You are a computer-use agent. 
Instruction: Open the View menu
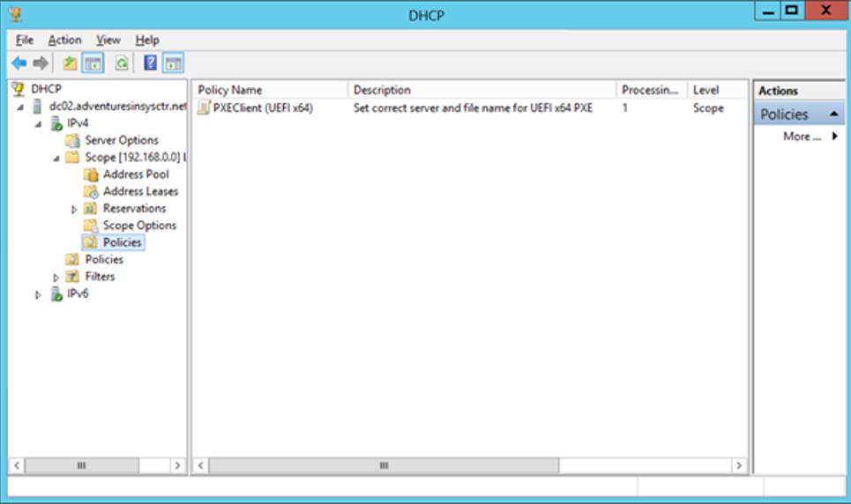coord(108,41)
